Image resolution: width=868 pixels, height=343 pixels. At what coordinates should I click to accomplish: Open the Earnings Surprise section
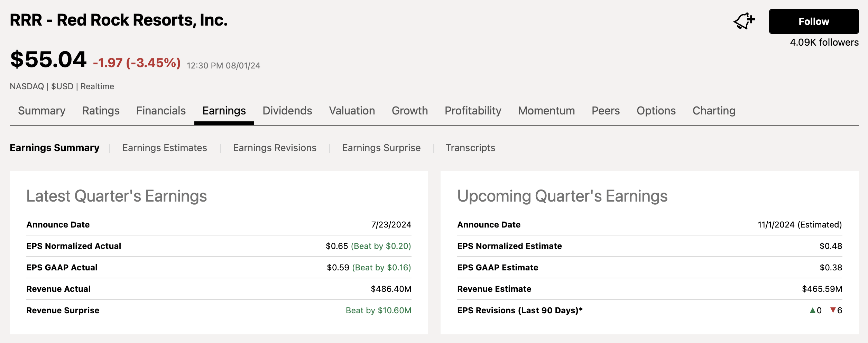[x=381, y=148]
